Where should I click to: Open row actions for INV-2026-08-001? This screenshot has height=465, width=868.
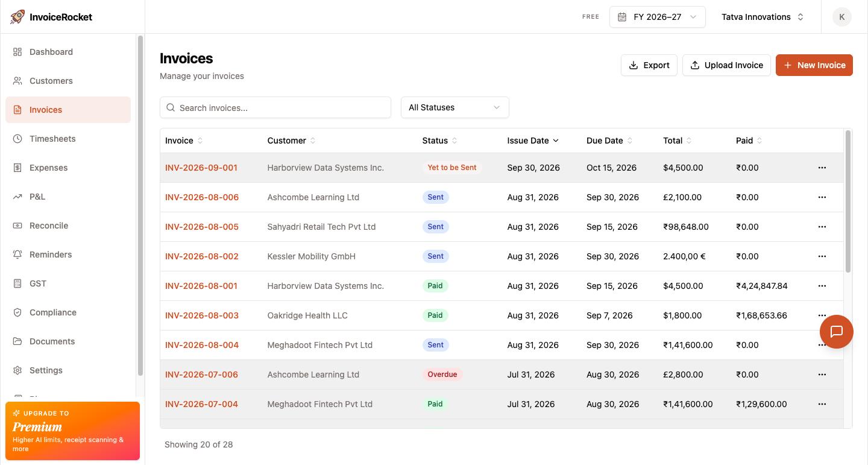(x=822, y=286)
